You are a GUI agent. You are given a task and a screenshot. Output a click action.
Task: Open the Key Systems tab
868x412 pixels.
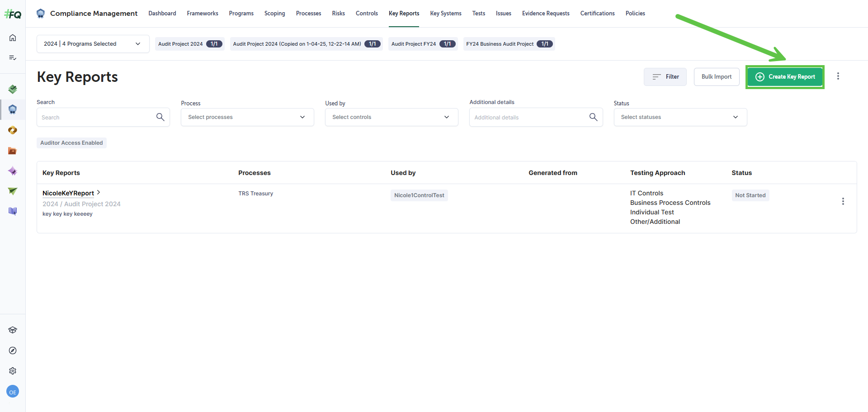coord(446,14)
